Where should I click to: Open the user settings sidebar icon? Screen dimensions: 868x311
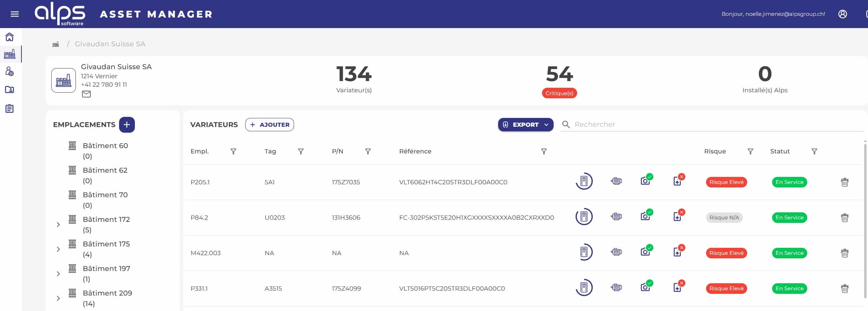coord(9,72)
